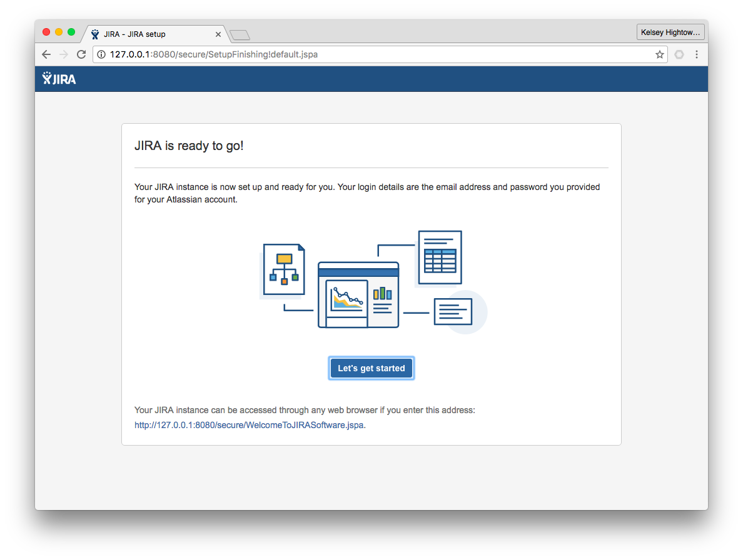
Task: Reload the page with the refresh icon
Action: (x=81, y=54)
